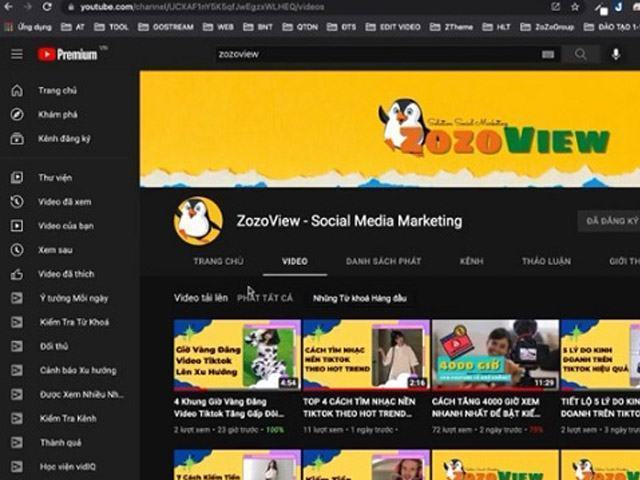The width and height of the screenshot is (640, 480).
Task: Open 5 Lý Do Kinh Doanh Trên Tiktok thumbnail
Action: pyautogui.click(x=600, y=355)
